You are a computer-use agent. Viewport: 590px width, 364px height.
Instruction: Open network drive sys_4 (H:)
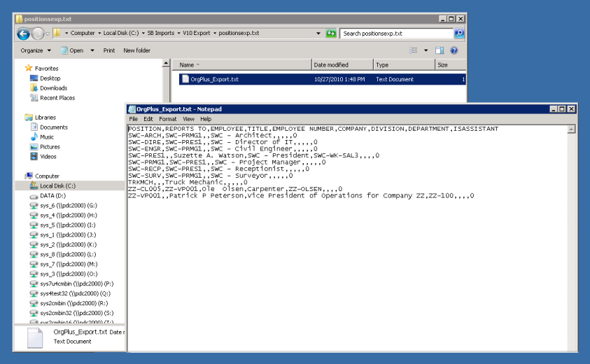[69, 216]
